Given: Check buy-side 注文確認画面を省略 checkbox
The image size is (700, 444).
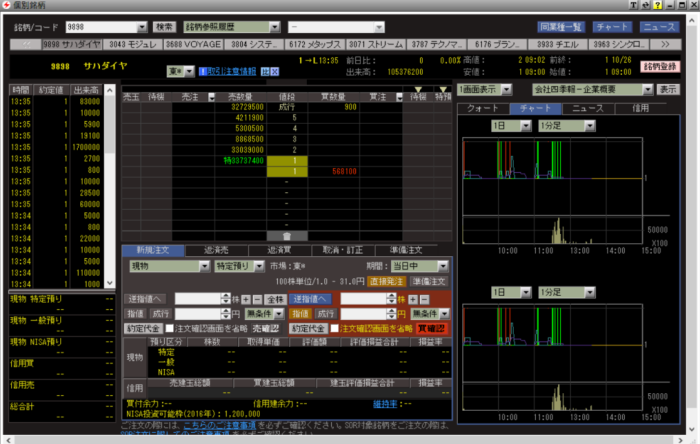Looking at the screenshot, I should point(334,328).
